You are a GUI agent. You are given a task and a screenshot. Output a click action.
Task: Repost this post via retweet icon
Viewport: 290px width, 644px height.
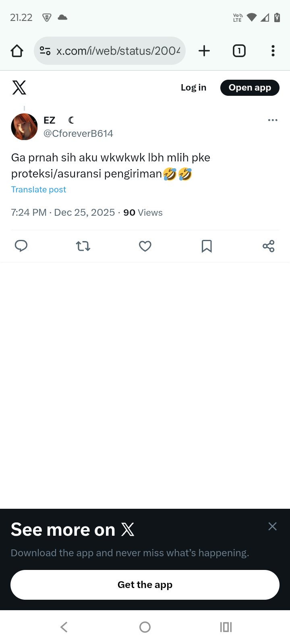(x=83, y=246)
